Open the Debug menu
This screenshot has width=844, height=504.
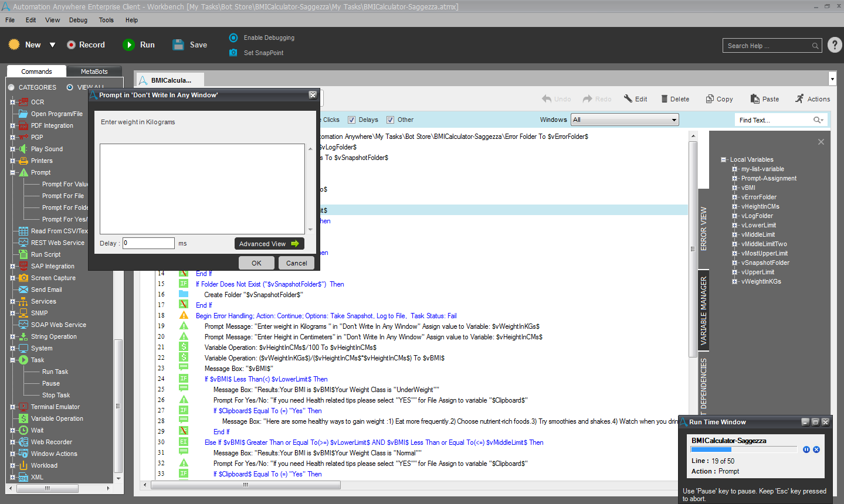[78, 20]
